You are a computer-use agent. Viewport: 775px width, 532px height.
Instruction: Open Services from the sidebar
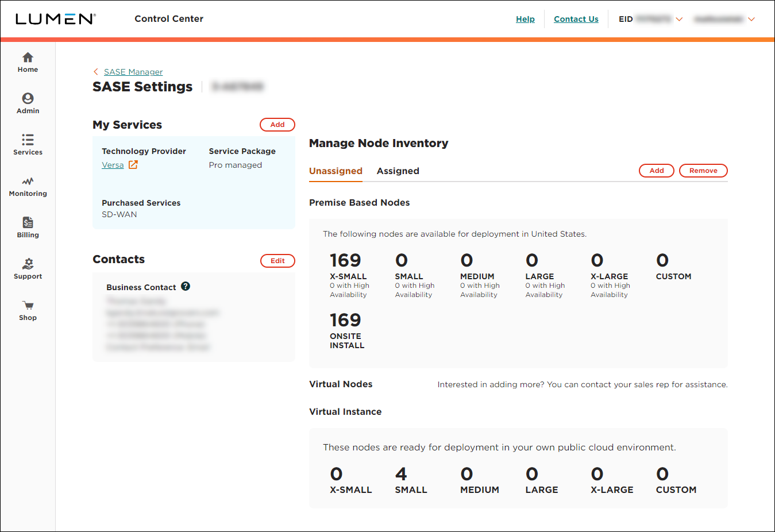28,144
